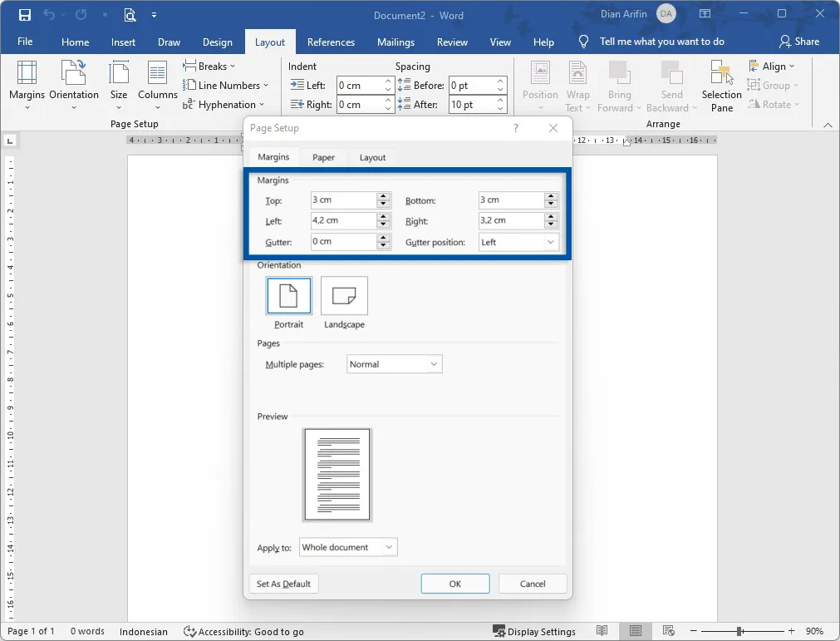
Task: Click the Set As Default button
Action: point(283,583)
